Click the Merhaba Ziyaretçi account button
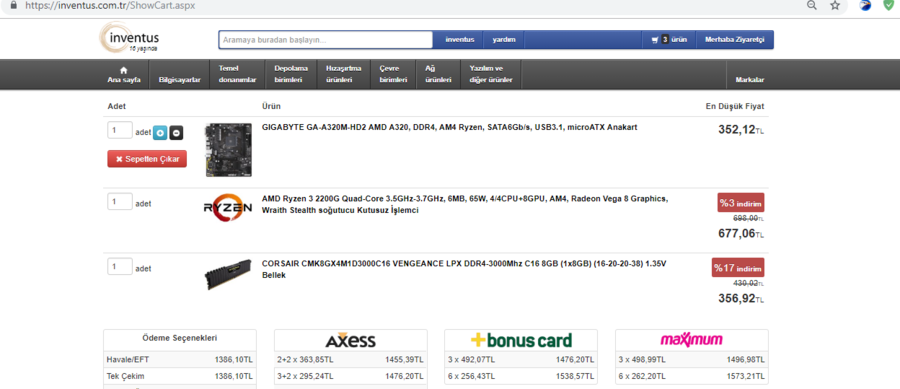The height and width of the screenshot is (389, 900). click(735, 40)
